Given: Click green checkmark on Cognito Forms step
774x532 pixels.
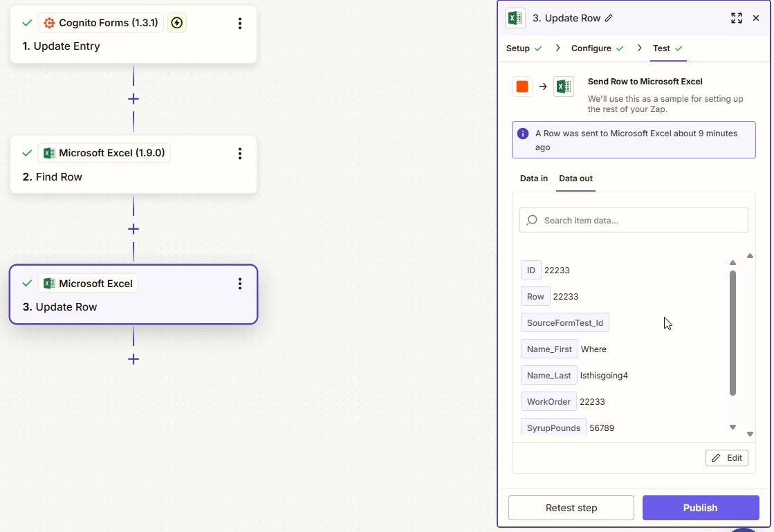Looking at the screenshot, I should click(27, 23).
